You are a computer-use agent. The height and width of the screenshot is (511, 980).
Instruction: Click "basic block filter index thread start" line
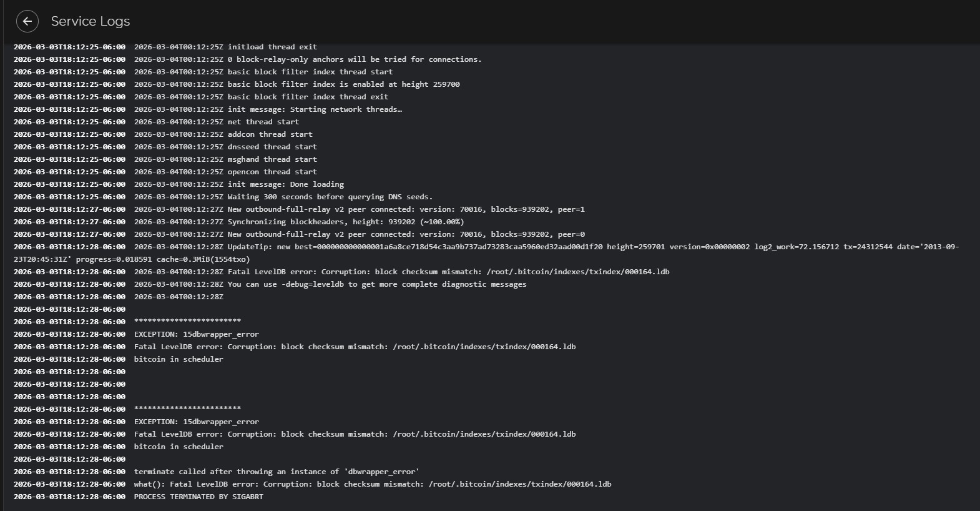[x=310, y=72]
